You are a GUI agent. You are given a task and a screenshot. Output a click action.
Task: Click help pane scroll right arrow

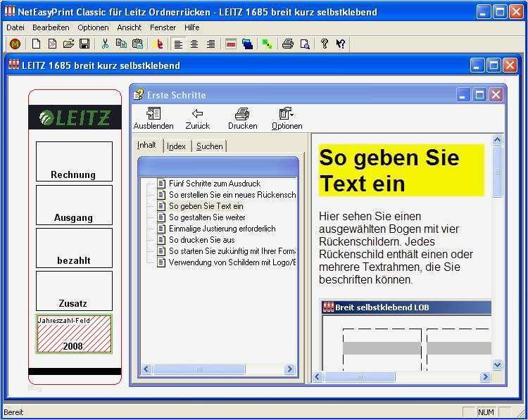[x=485, y=376]
